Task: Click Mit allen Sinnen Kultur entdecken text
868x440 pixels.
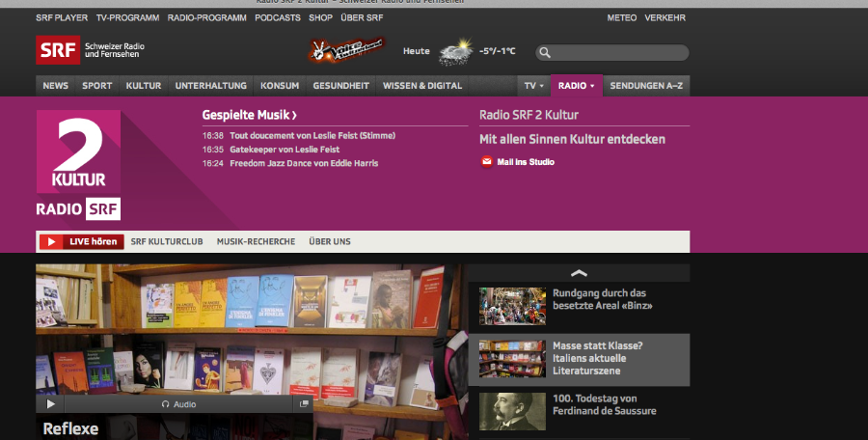Action: click(572, 139)
